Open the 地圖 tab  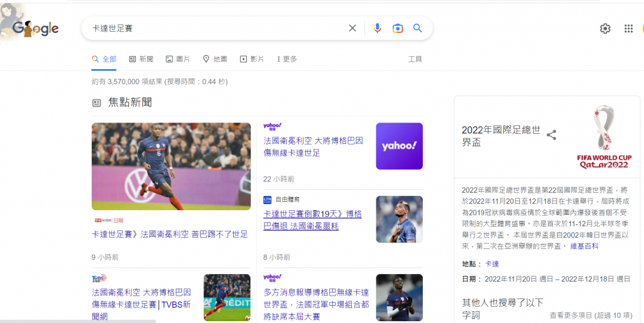coord(215,59)
